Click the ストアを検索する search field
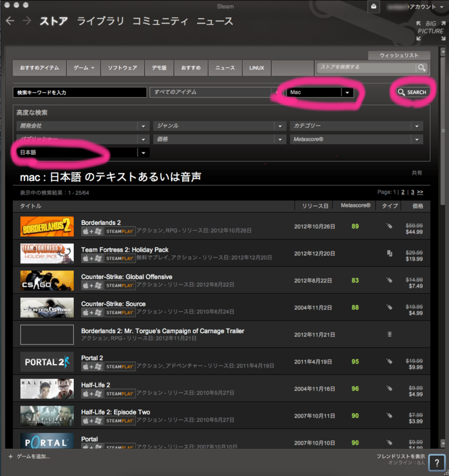The height and width of the screenshot is (476, 449). [366, 67]
